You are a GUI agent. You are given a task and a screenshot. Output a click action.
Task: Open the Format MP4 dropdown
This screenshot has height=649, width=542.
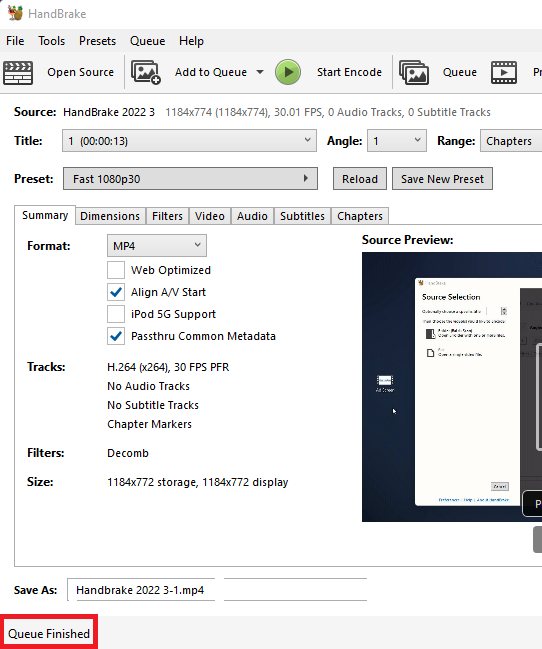(x=157, y=246)
